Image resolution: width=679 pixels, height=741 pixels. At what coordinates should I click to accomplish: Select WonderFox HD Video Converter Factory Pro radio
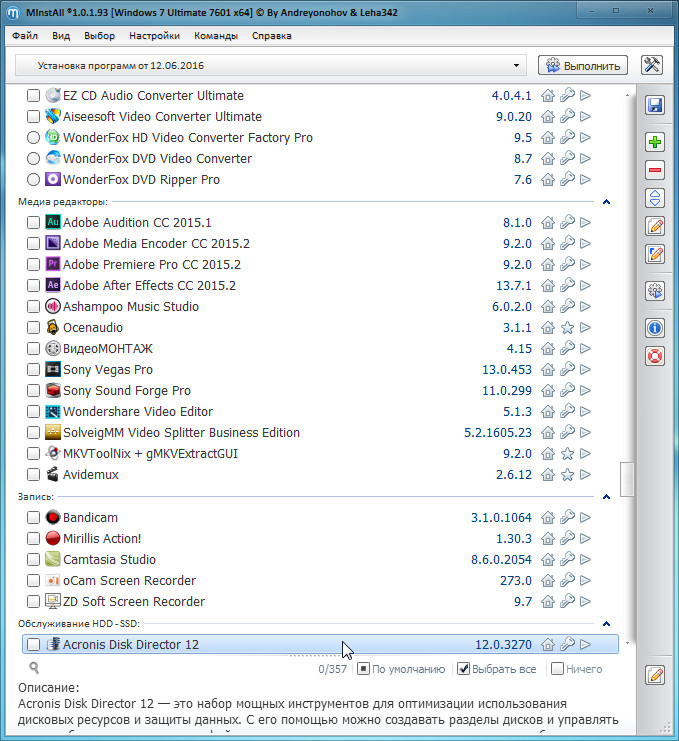pyautogui.click(x=33, y=138)
